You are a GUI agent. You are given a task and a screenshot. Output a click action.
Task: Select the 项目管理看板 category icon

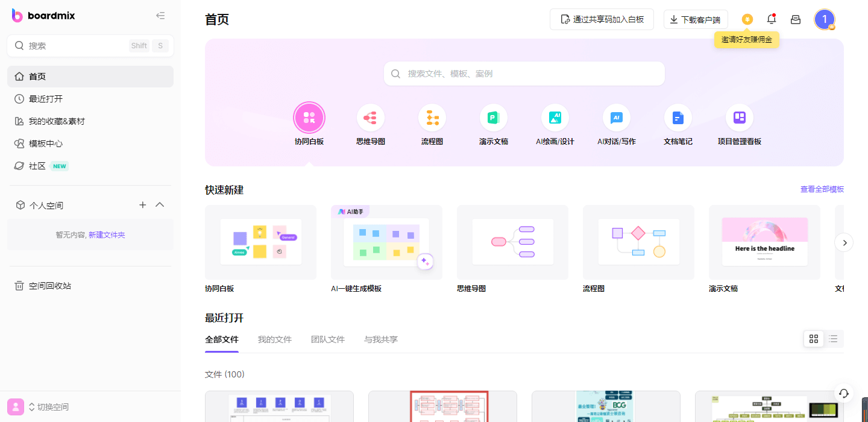[x=740, y=118]
